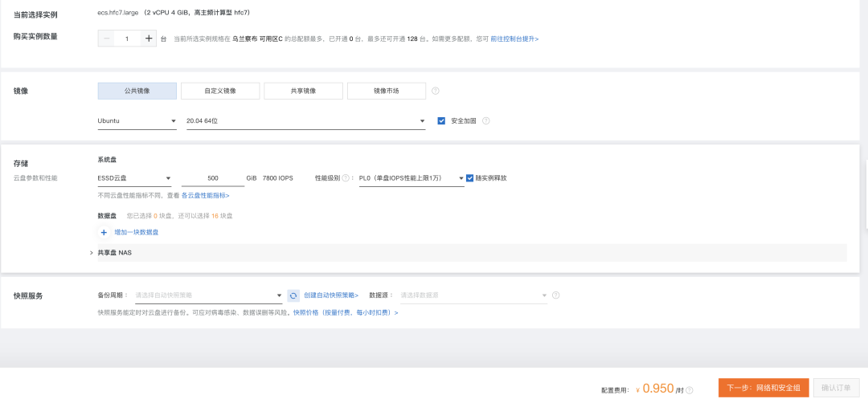Click the refresh icon for snapshot policies
868x403 pixels.
pos(293,295)
